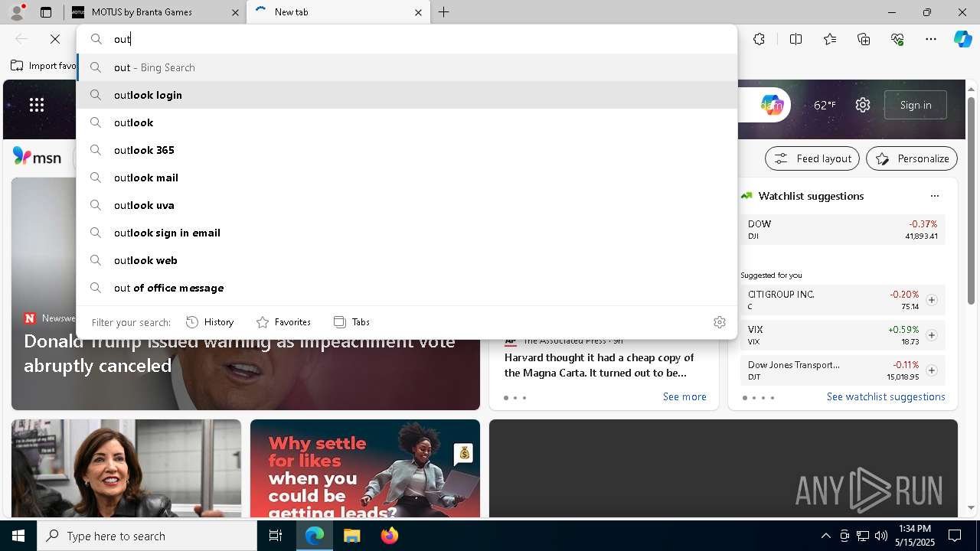
Task: Click the taskbar search box
Action: (x=147, y=536)
